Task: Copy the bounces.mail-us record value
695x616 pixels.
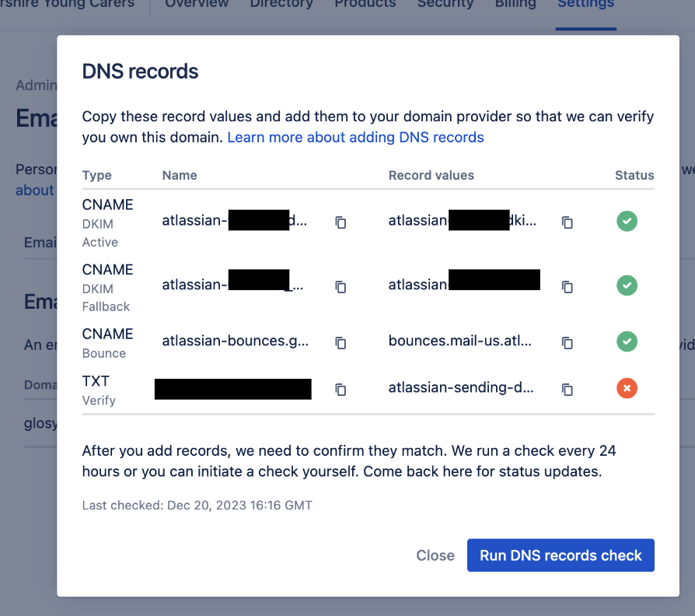Action: point(567,342)
